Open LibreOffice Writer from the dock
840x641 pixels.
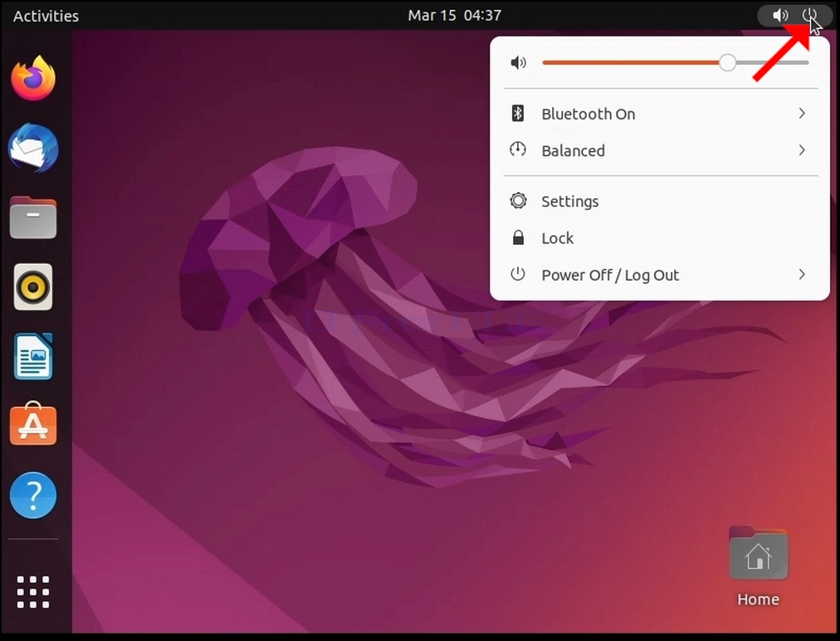tap(33, 356)
